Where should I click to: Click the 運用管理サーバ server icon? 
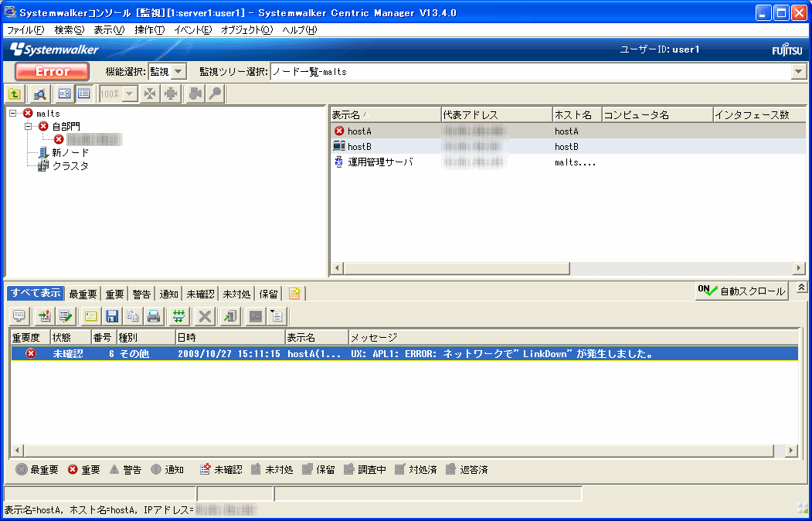[339, 162]
